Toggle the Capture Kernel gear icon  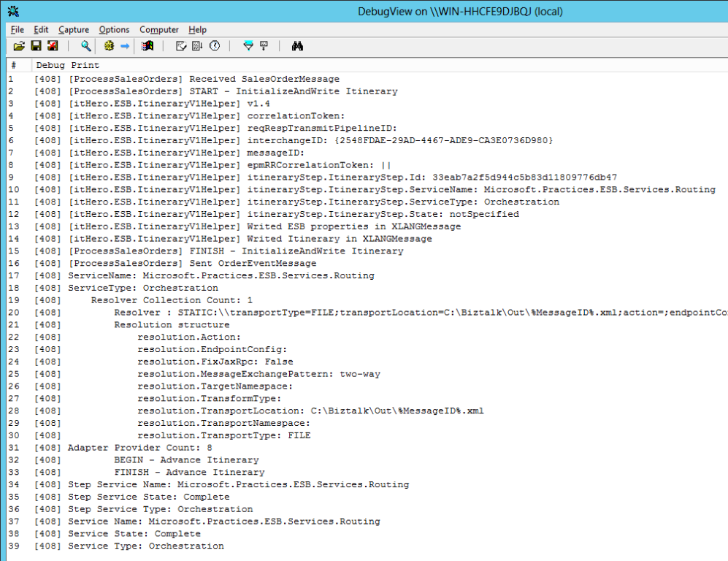point(109,45)
